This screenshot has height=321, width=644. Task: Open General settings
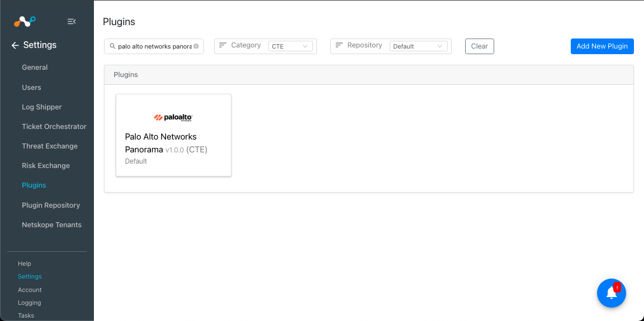point(35,67)
